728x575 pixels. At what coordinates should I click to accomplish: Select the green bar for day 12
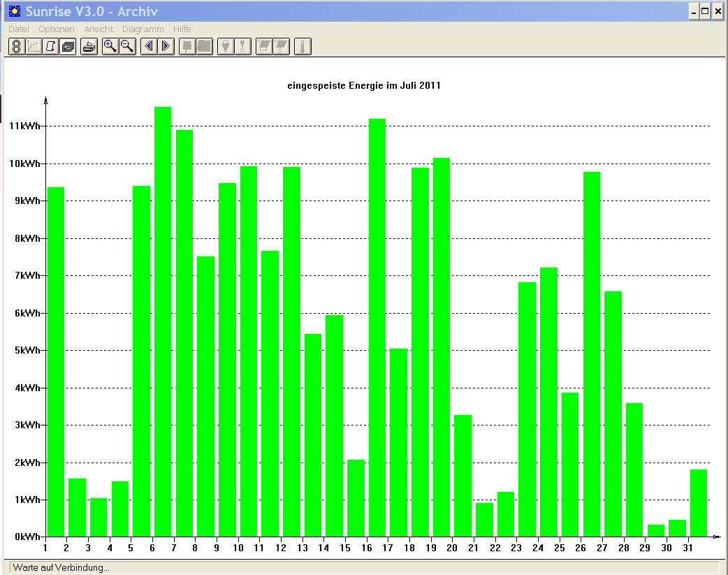[291, 351]
